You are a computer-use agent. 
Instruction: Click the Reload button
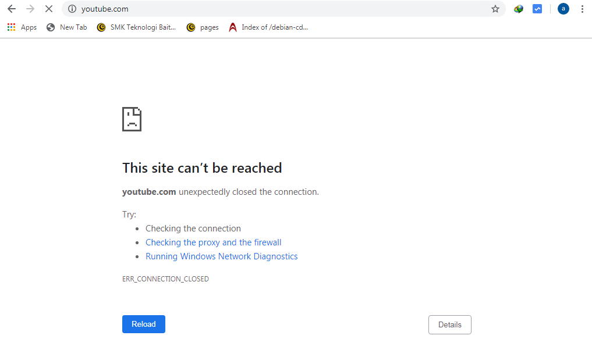tap(143, 324)
